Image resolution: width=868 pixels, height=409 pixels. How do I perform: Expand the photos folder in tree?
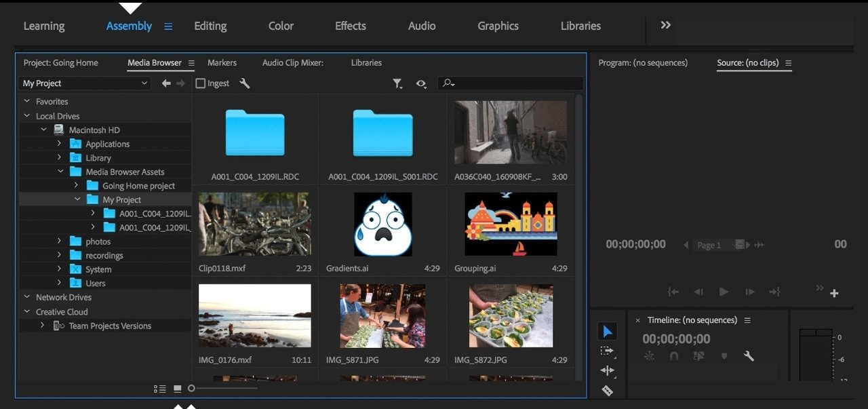pyautogui.click(x=60, y=241)
